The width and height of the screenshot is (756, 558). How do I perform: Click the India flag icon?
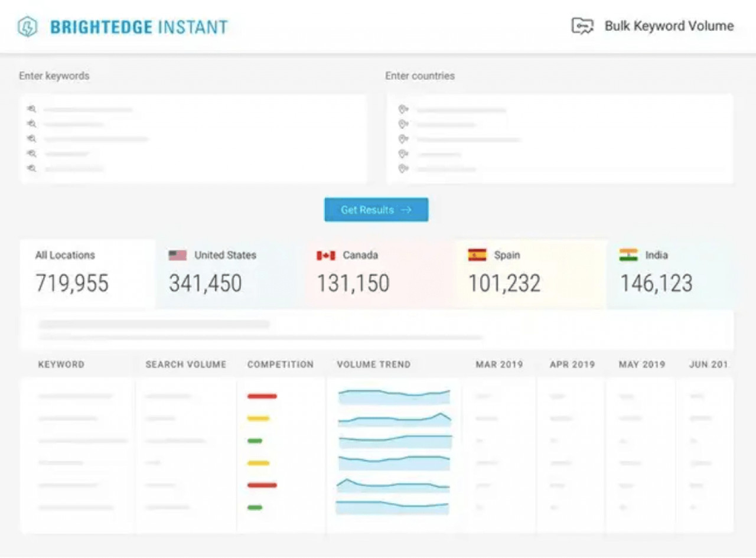pos(628,255)
